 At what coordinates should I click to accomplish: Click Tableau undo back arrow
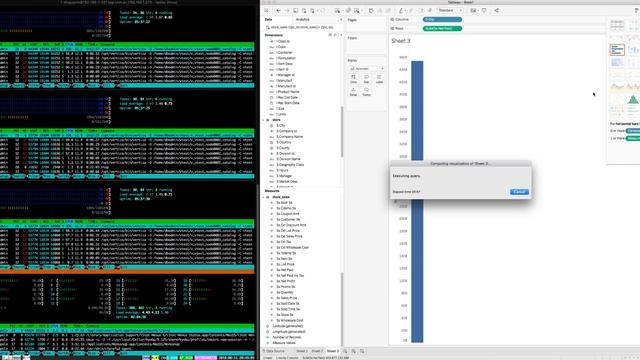pos(278,11)
